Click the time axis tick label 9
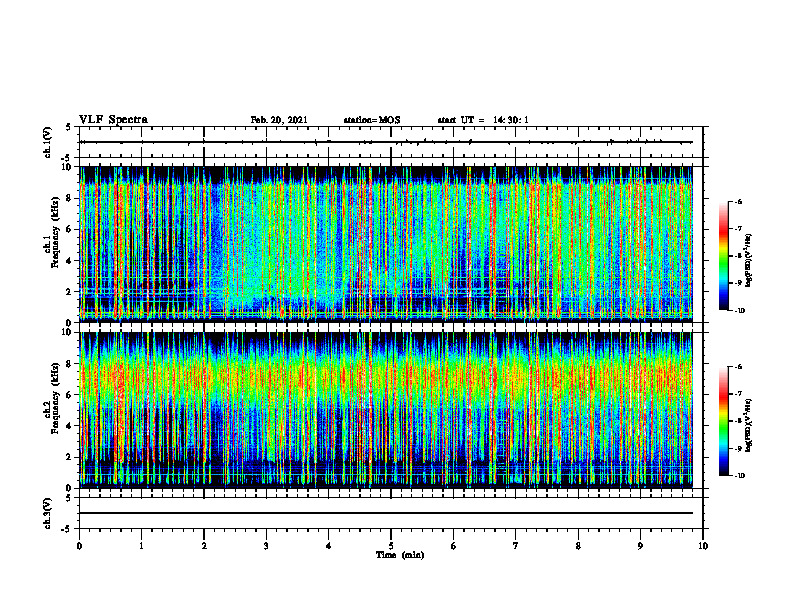Image resolution: width=792 pixels, height=612 pixels. (x=640, y=546)
